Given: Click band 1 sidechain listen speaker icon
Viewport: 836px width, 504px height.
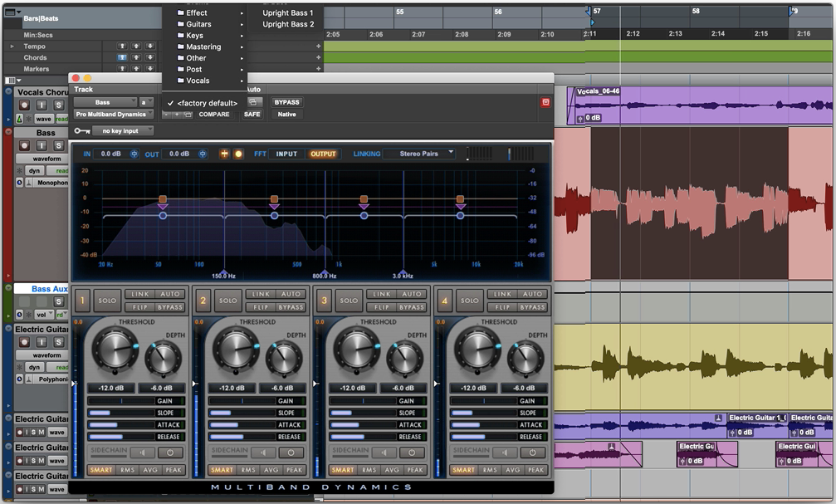Looking at the screenshot, I should [x=143, y=453].
